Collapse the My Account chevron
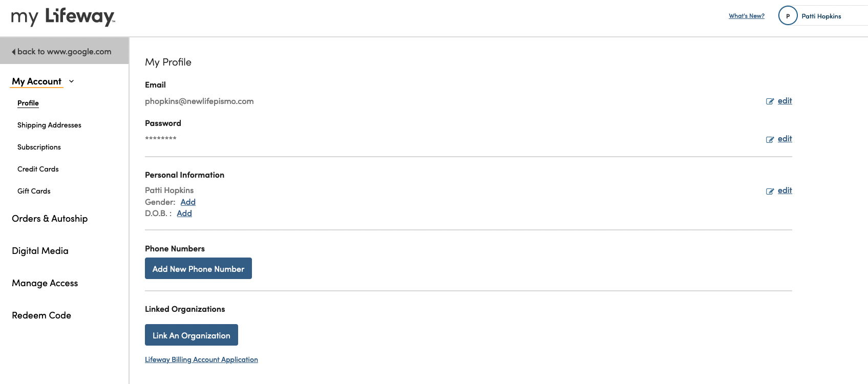Image resolution: width=868 pixels, height=384 pixels. (x=72, y=81)
